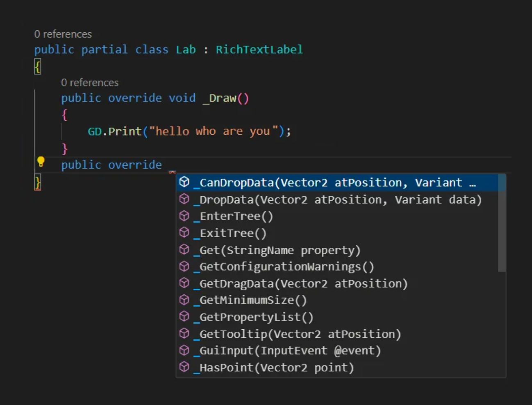The height and width of the screenshot is (405, 532).
Task: Click the _Draw method closing pink brace
Action: click(64, 148)
